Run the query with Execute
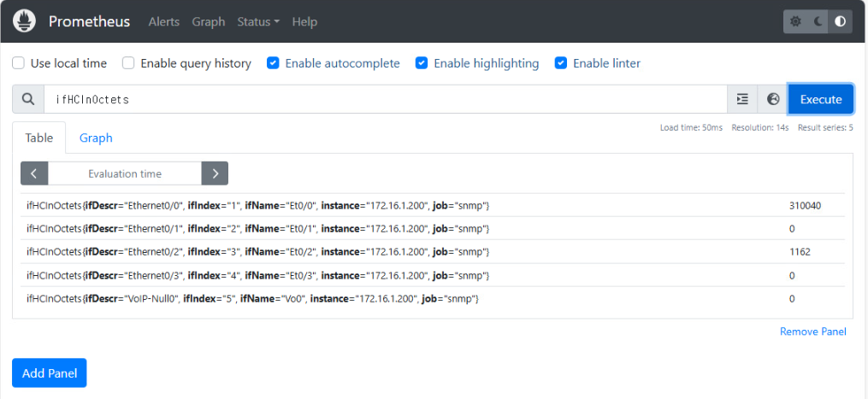 820,99
